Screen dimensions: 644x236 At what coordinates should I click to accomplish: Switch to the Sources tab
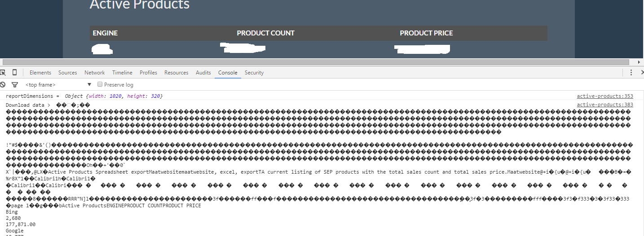pos(68,73)
